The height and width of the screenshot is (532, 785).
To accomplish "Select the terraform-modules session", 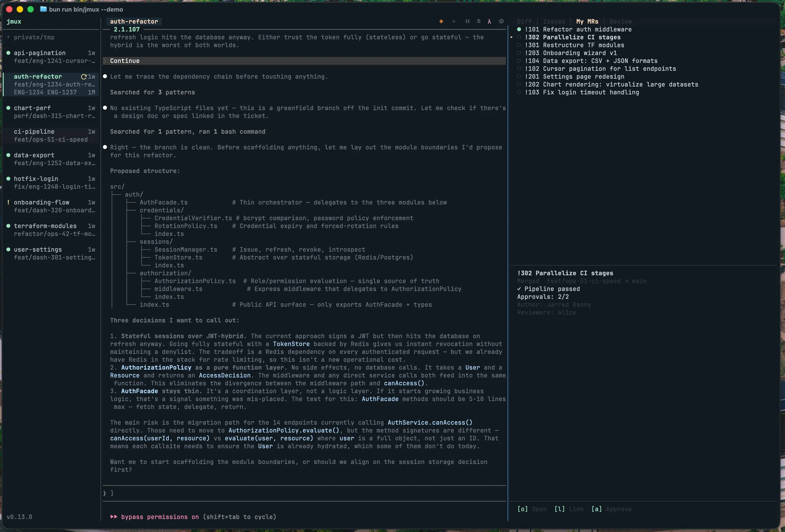I will [51, 230].
